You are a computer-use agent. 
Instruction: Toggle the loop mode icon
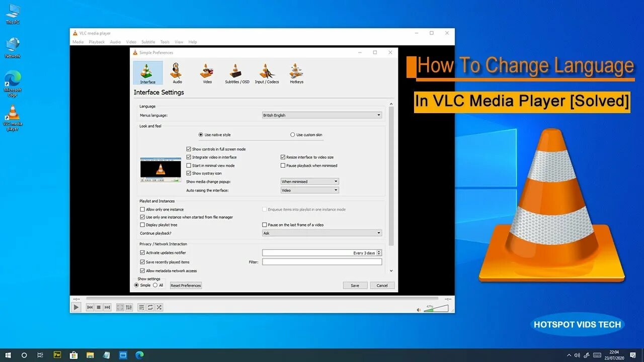[150, 307]
